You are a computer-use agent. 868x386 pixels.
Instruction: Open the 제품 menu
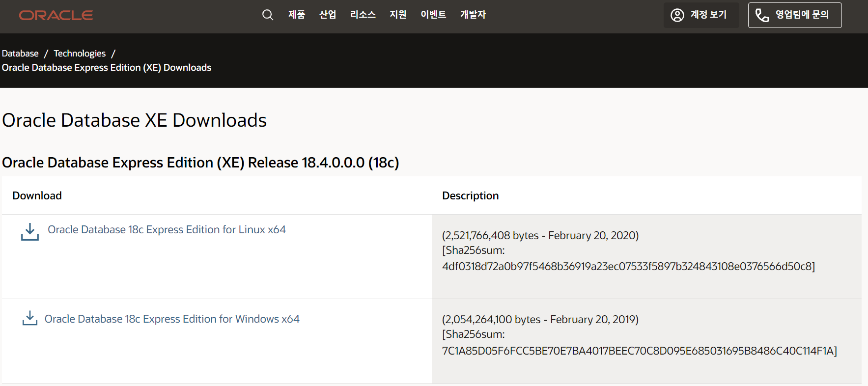click(x=297, y=15)
